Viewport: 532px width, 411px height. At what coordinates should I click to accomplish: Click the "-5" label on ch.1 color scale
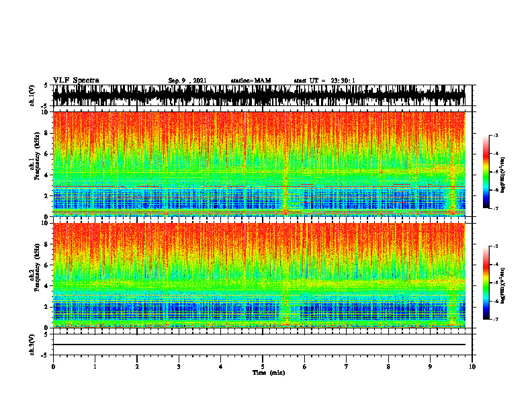(x=496, y=172)
